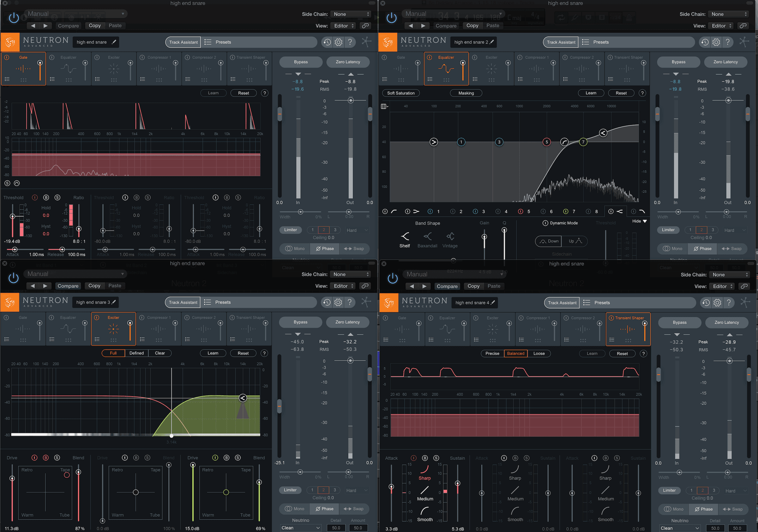Screen dimensions: 758x532
Task: Click Exciter first band Retro-Tape XY pad
Action: pyautogui.click(x=45, y=493)
